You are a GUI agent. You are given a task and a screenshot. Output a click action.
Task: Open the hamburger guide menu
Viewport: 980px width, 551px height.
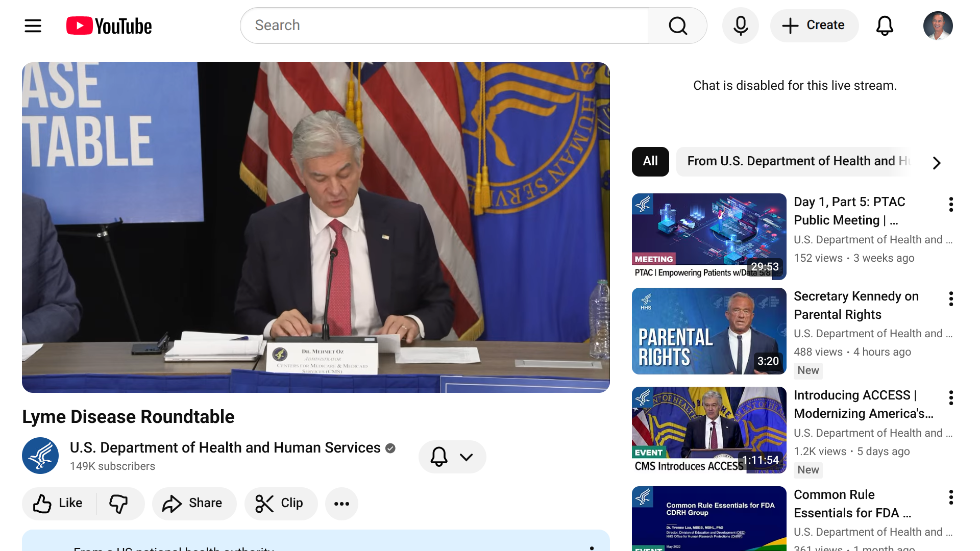pos(33,26)
